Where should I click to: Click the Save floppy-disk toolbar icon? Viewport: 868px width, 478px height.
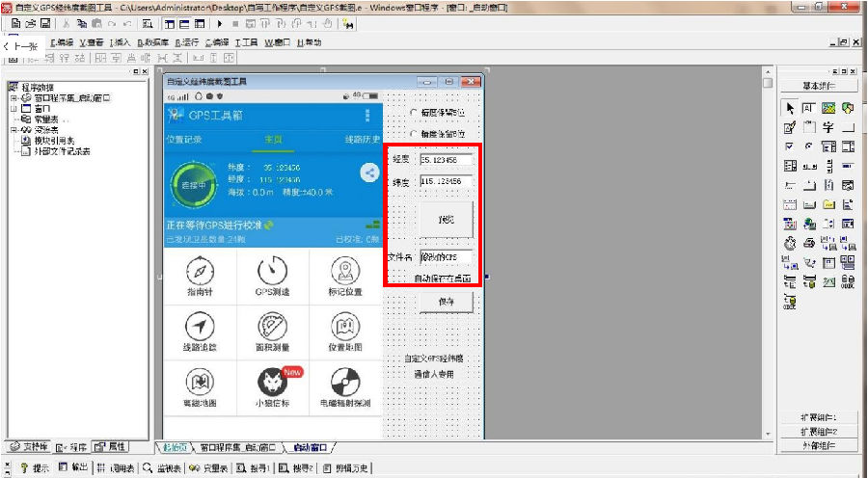coord(45,23)
